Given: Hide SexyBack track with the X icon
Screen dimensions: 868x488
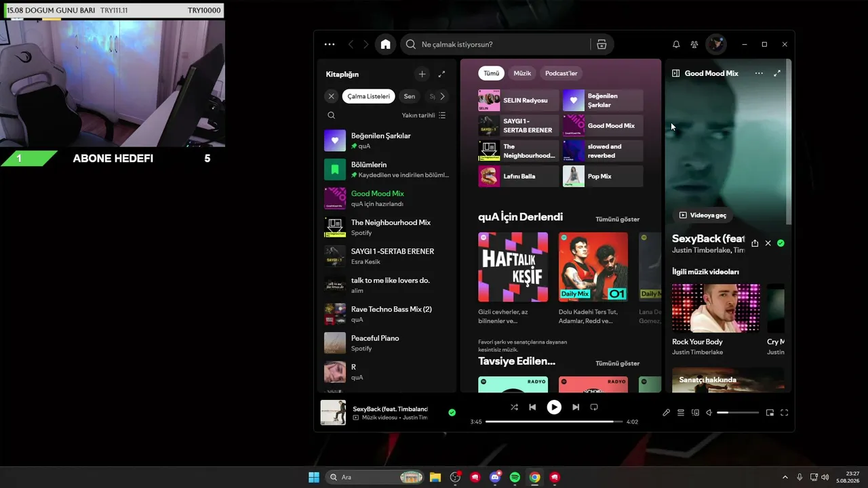Looking at the screenshot, I should (x=768, y=243).
